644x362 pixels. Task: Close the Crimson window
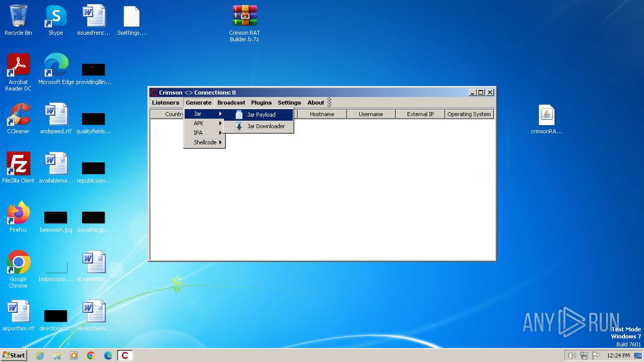490,93
